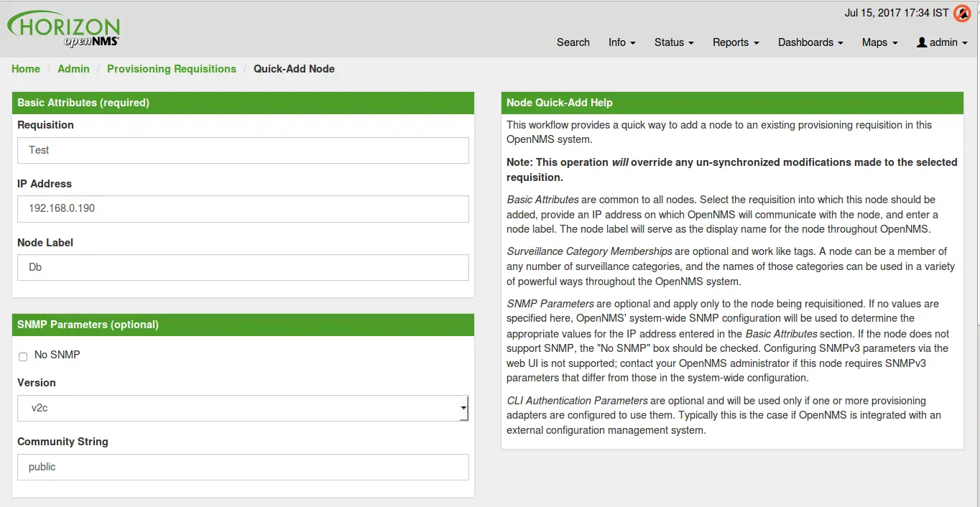
Task: Open the SNMP Version dropdown
Action: pos(243,408)
